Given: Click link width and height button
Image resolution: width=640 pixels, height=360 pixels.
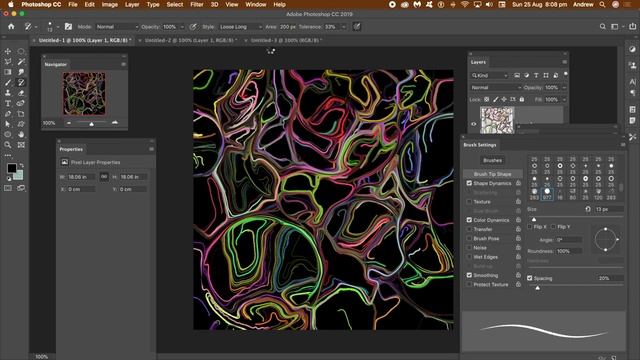Looking at the screenshot, I should click(x=104, y=177).
